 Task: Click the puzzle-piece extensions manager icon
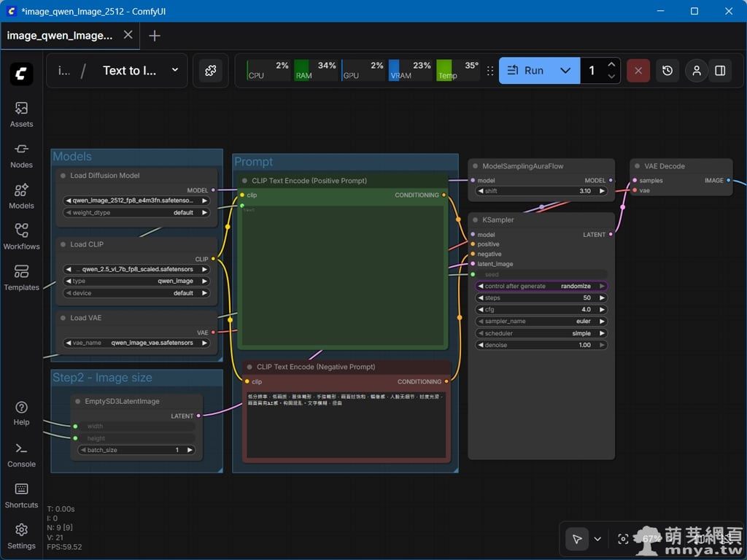click(210, 71)
